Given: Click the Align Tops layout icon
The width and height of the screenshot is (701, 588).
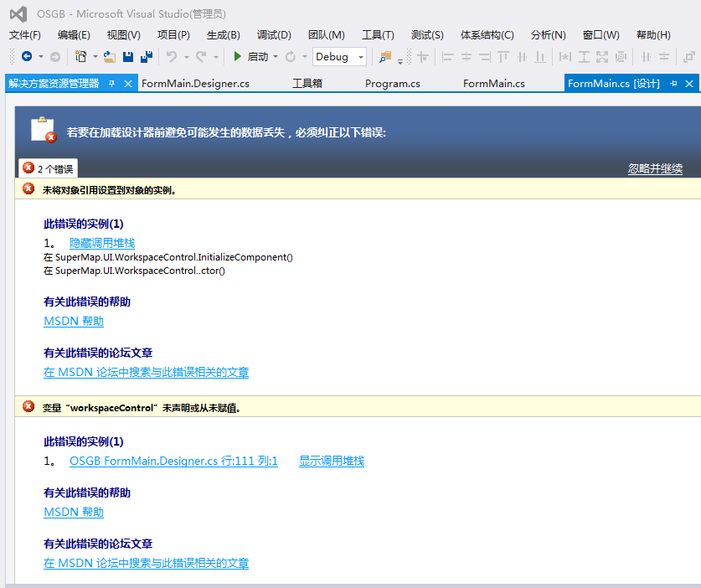Looking at the screenshot, I should [503, 57].
